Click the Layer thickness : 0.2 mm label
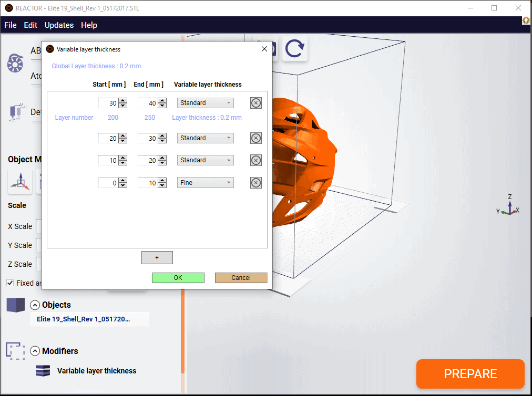 [207, 118]
